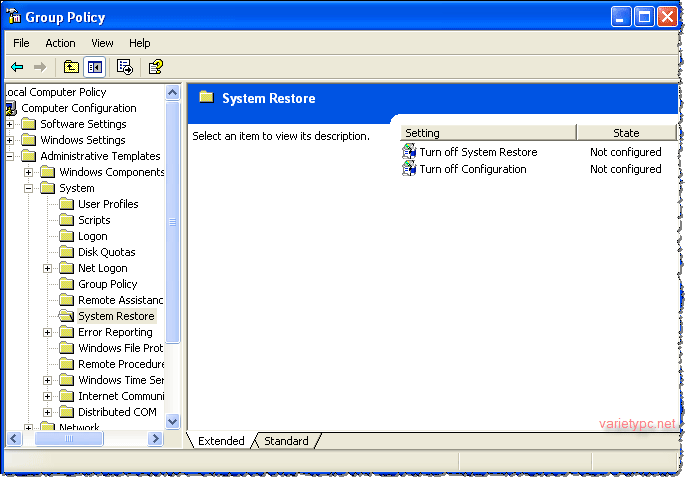Image resolution: width=685 pixels, height=477 pixels.
Task: Sort by the Setting column header
Action: 488,133
